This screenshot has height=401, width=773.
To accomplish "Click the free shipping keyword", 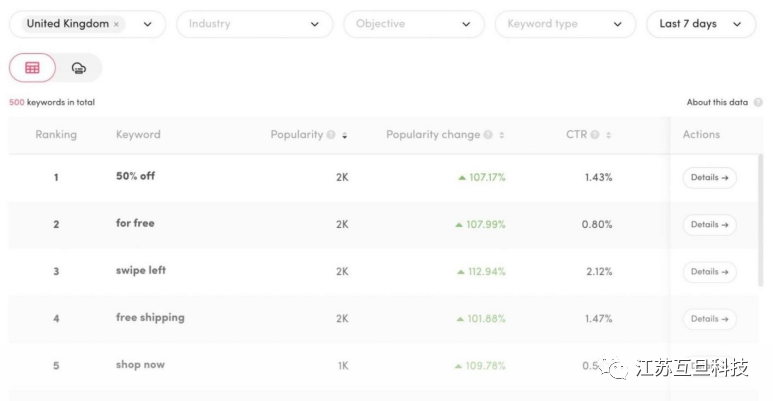I will (x=150, y=318).
